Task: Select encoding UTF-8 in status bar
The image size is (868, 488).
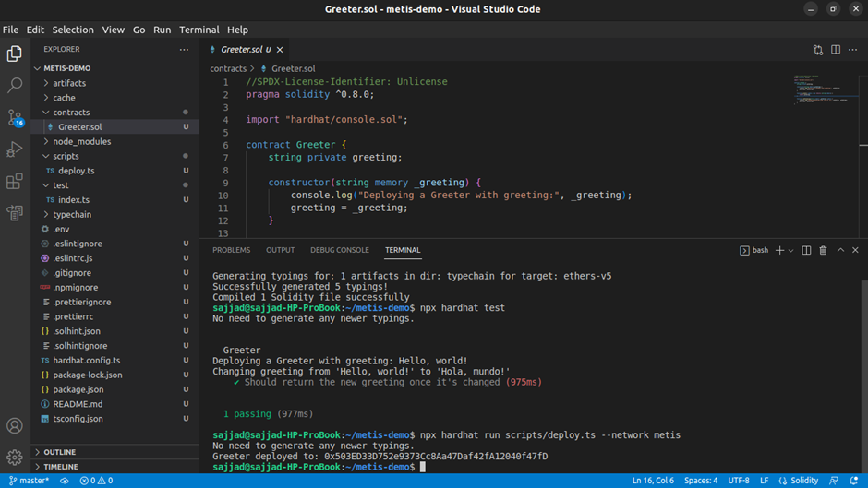Action: click(739, 481)
